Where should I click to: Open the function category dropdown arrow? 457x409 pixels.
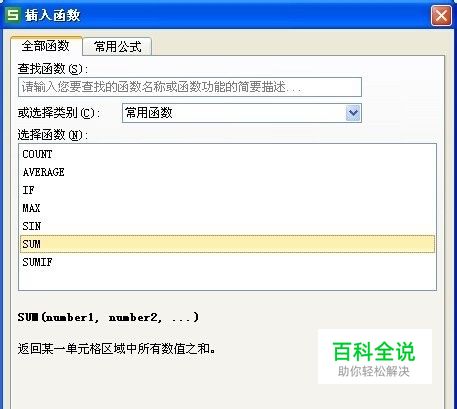click(x=353, y=113)
